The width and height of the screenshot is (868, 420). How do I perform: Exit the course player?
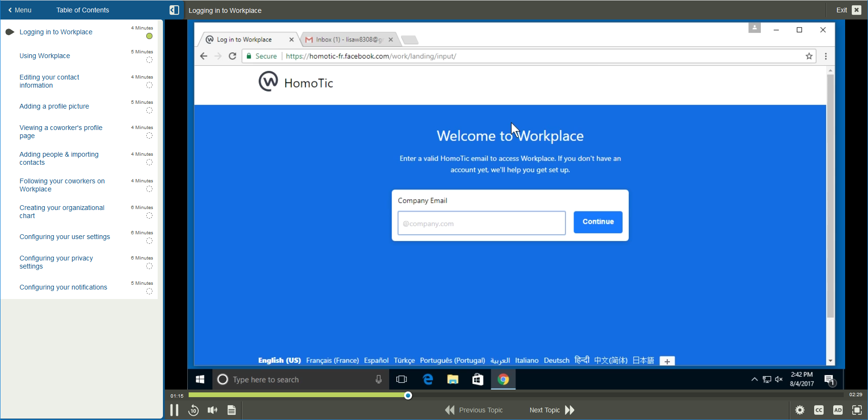(848, 10)
